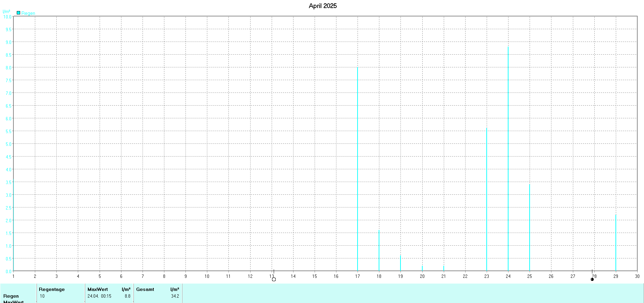Click the full moon symbol under day 13
The image size is (644, 303).
(x=274, y=279)
